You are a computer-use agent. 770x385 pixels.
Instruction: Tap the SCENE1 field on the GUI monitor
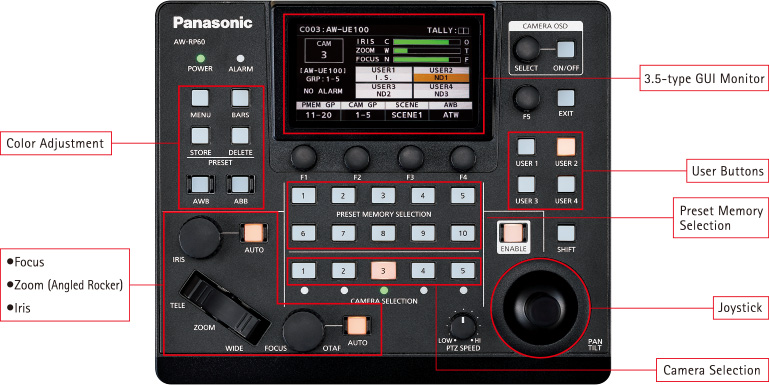(407, 115)
